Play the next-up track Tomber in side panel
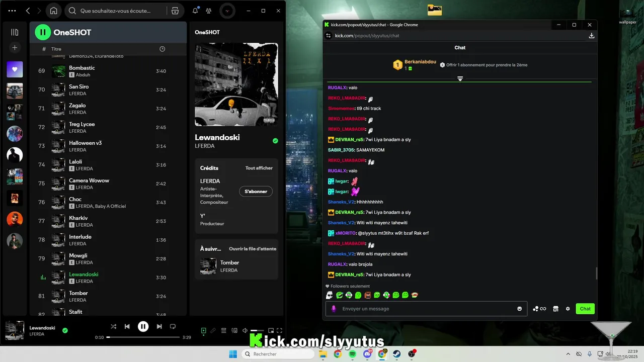644x362 pixels. point(236,266)
